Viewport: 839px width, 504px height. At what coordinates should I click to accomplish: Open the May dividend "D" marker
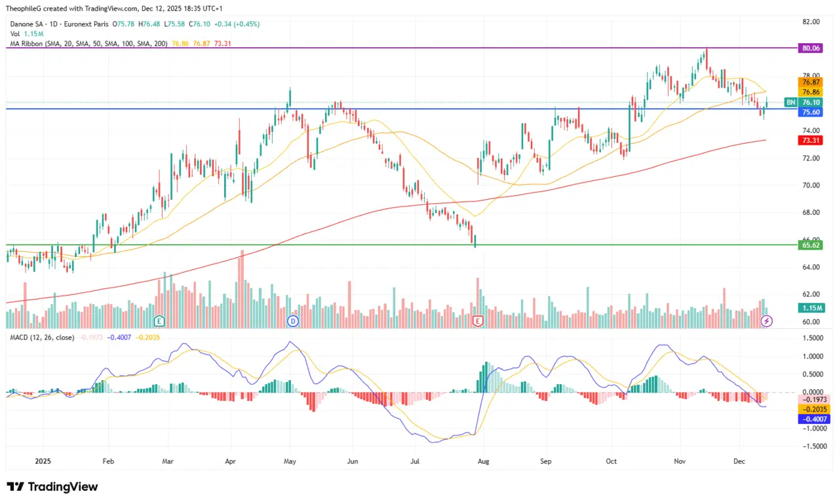point(292,321)
